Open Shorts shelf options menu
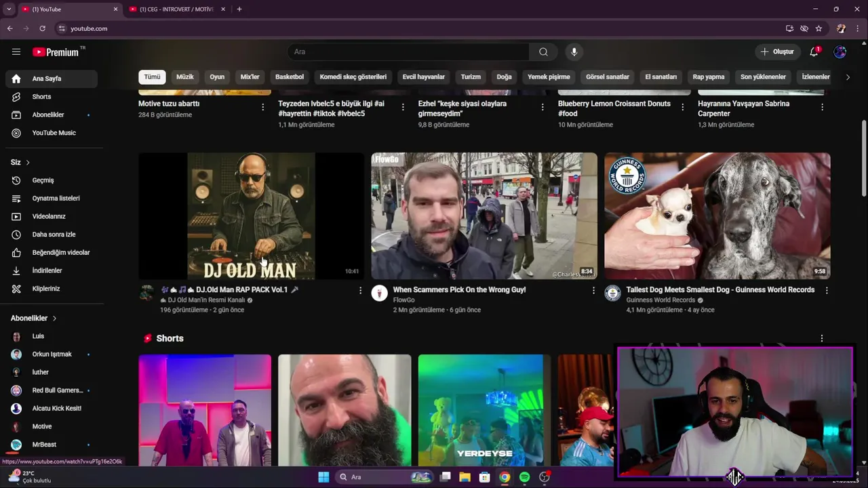The width and height of the screenshot is (868, 488). point(822,338)
